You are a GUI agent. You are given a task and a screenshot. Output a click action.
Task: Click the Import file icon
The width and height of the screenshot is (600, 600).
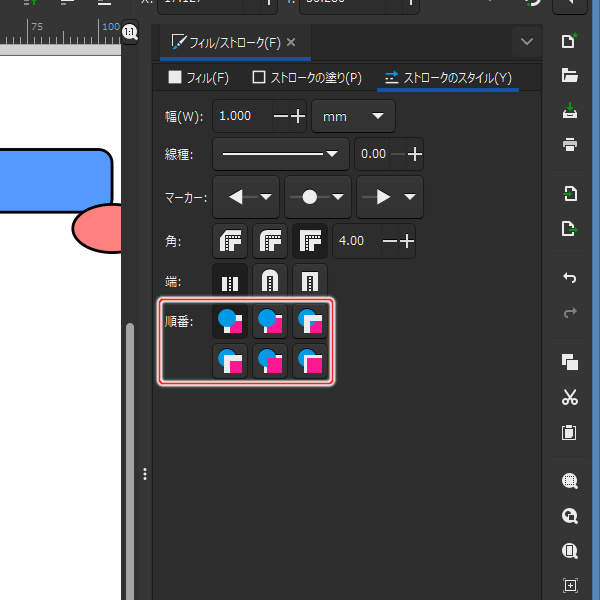click(x=570, y=193)
